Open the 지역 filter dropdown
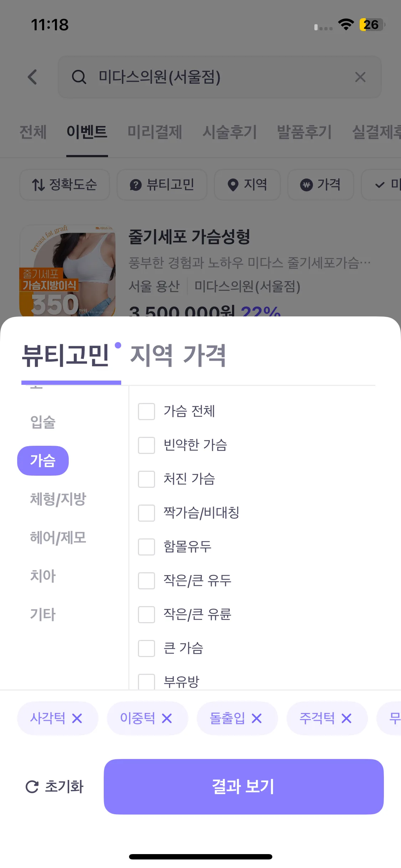Screen dimensions: 401x868 tap(247, 185)
